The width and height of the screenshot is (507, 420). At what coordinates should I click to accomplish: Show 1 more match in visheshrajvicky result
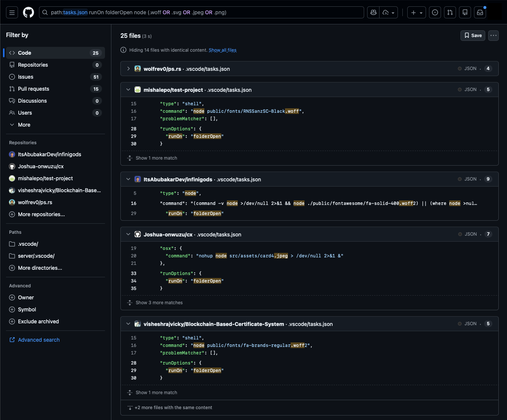point(156,393)
